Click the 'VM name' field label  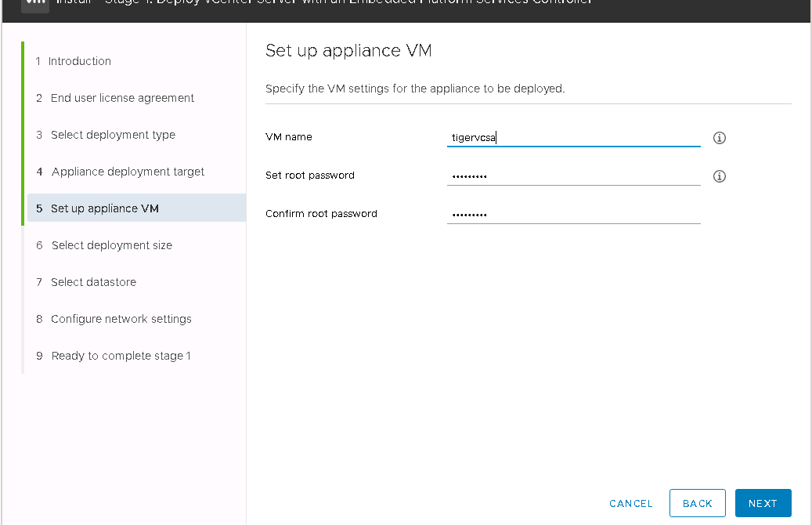(x=289, y=137)
